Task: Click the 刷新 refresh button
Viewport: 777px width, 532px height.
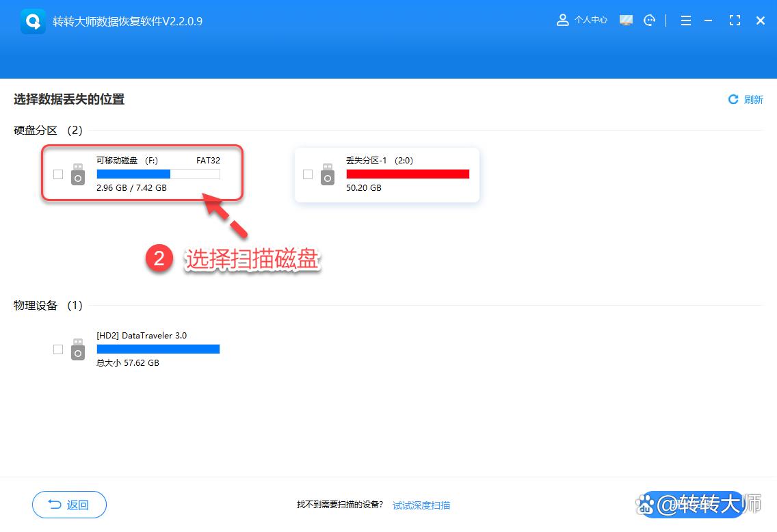Action: (746, 100)
